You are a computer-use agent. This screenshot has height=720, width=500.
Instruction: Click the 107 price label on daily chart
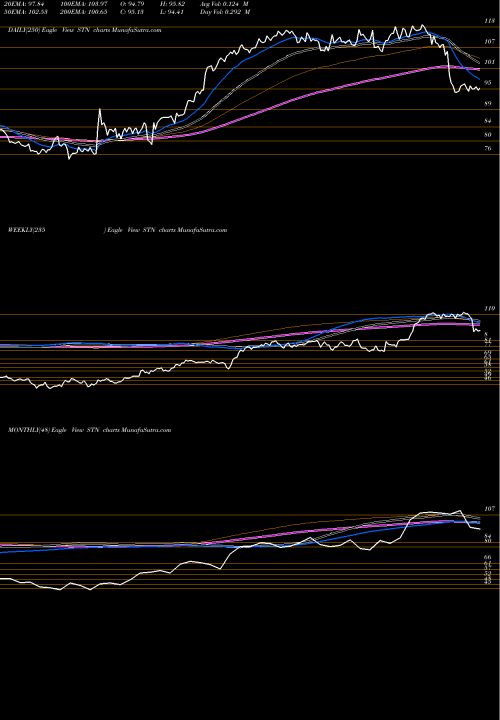click(x=490, y=41)
